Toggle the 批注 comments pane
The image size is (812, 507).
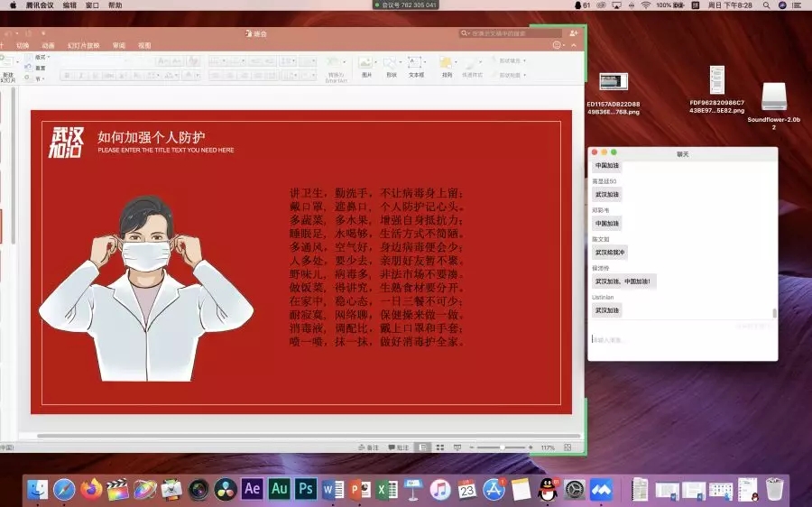(398, 447)
